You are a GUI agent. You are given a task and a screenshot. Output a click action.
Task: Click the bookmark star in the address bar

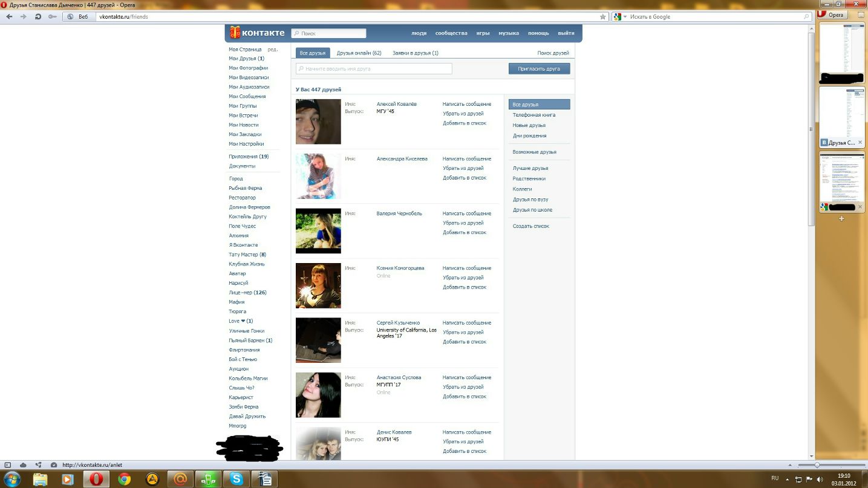[603, 17]
